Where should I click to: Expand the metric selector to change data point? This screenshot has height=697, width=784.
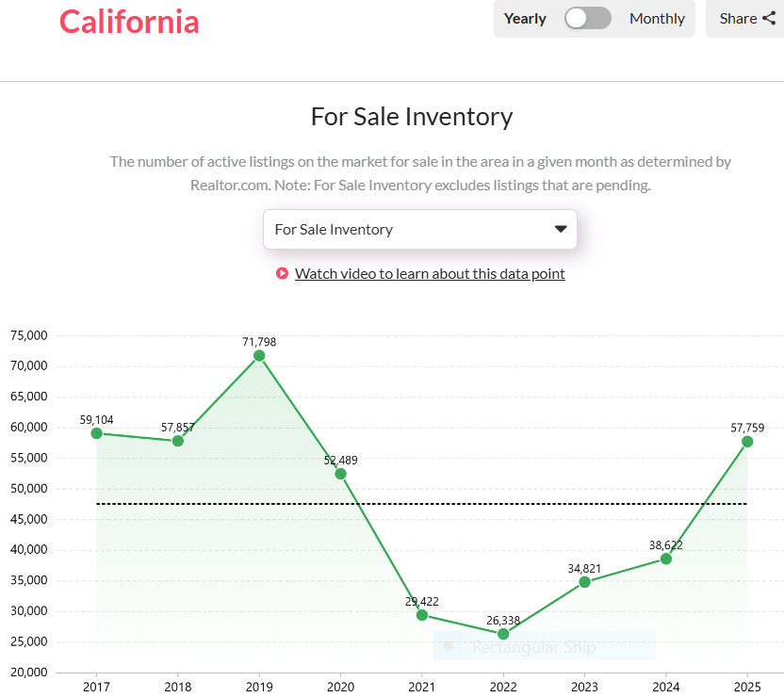(420, 229)
